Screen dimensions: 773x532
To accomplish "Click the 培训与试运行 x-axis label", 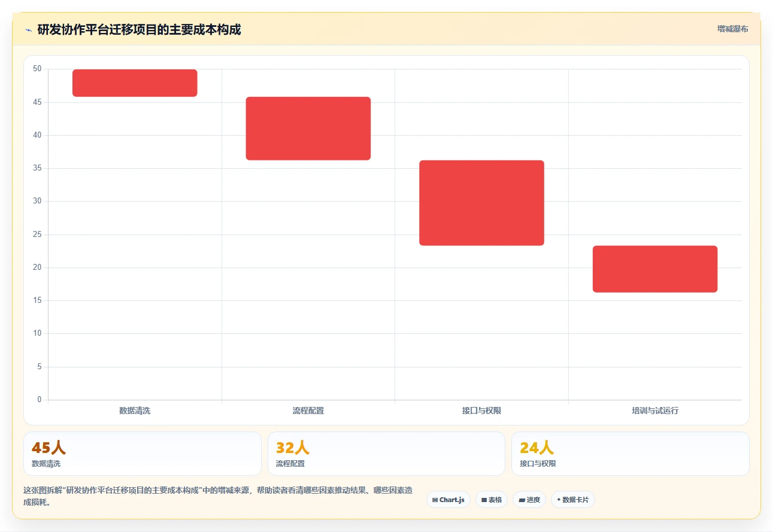I will coord(655,411).
